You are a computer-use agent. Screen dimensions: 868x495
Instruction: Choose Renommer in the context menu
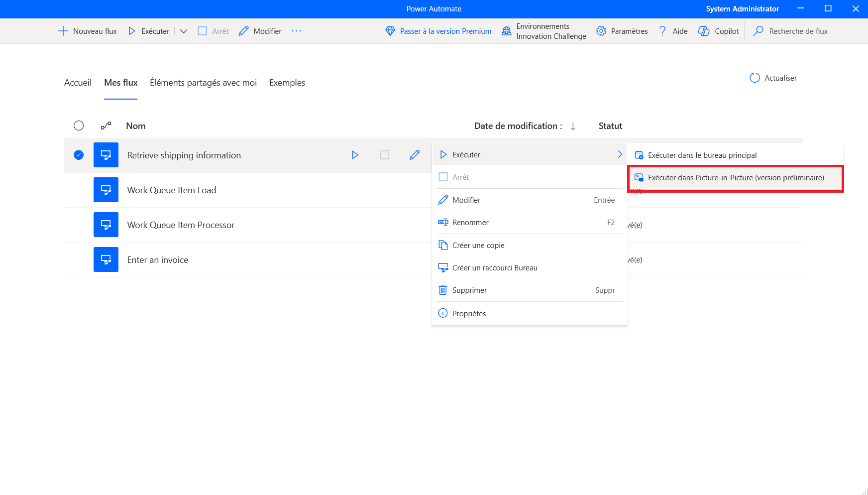(530, 222)
